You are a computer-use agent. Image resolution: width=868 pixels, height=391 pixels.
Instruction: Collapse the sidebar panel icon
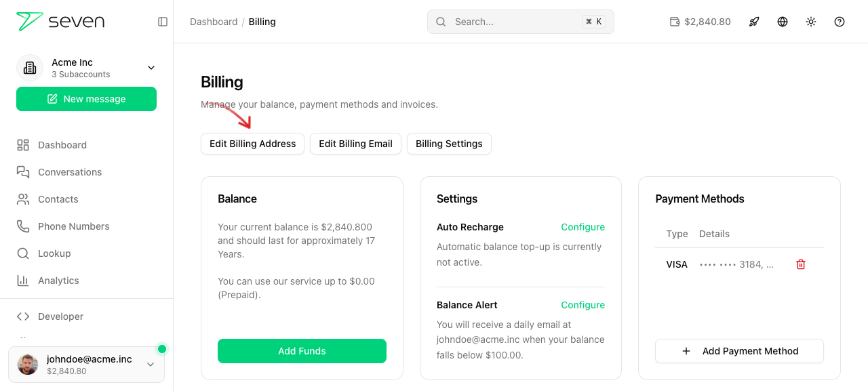[163, 22]
